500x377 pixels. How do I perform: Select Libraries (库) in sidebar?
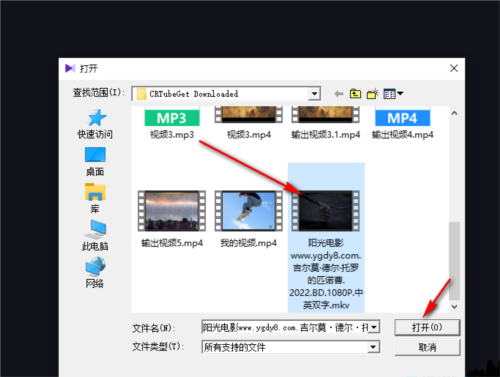point(95,199)
